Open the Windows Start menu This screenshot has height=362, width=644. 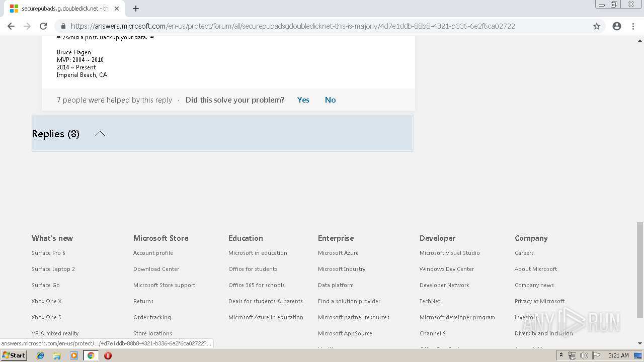(x=14, y=355)
